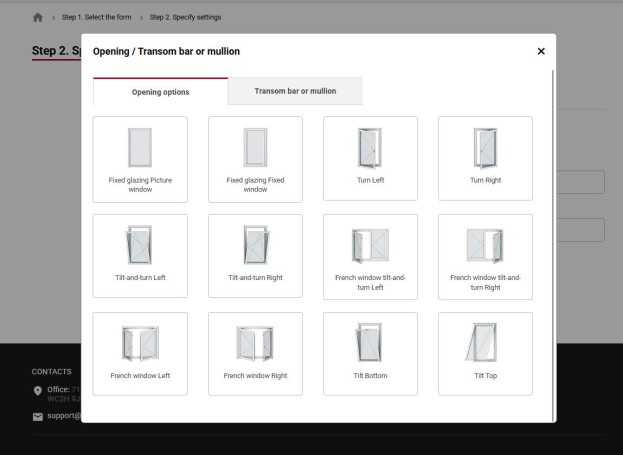Pick the Tilt Bottom opening type
The image size is (623, 455).
(x=370, y=353)
